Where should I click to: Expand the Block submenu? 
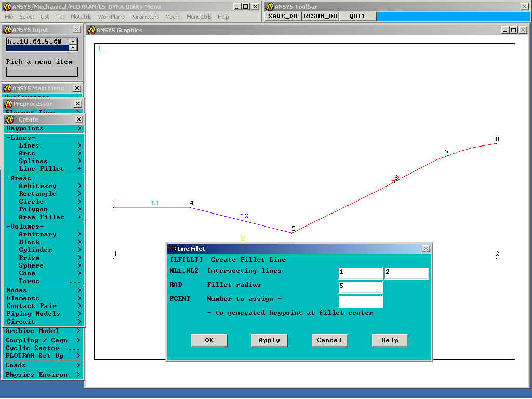pyautogui.click(x=44, y=242)
